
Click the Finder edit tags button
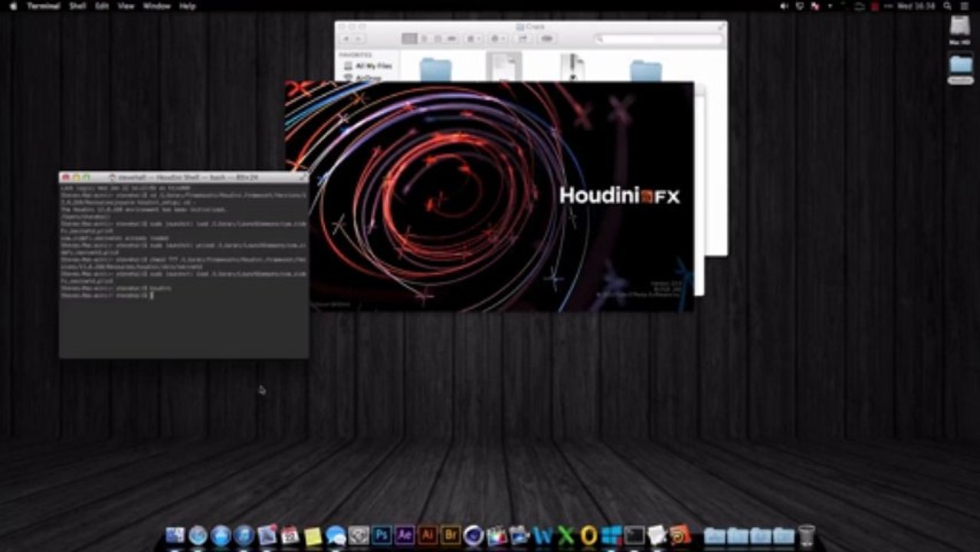(x=547, y=38)
